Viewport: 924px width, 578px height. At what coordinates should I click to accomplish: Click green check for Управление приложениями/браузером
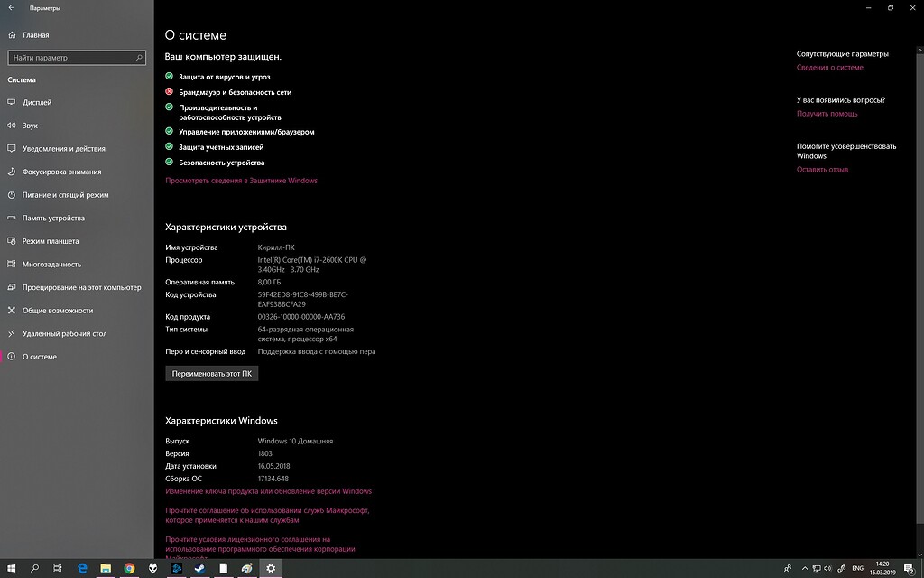coord(169,131)
